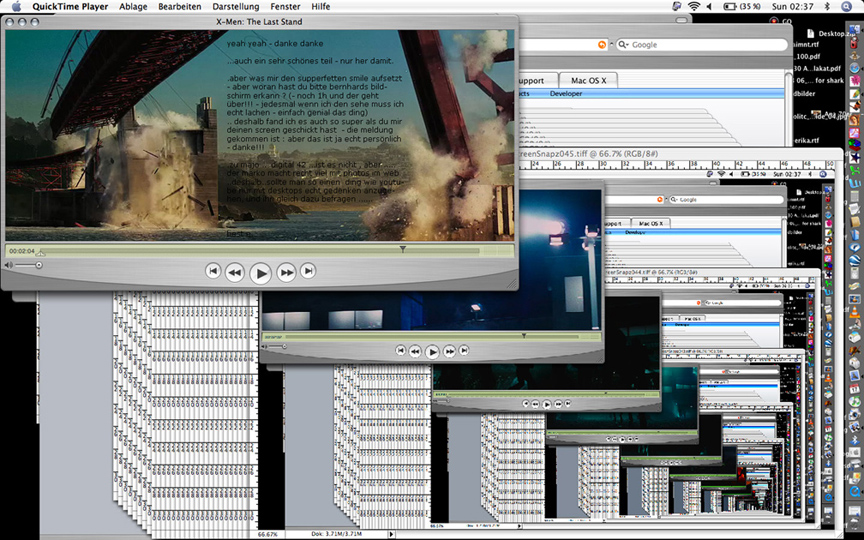Click the QuickTime volume slider knob
This screenshot has width=864, height=540.
coord(39,265)
